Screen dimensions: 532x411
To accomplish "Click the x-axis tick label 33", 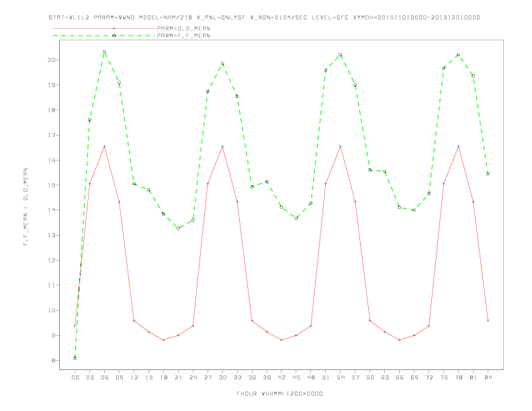I will (x=237, y=377).
